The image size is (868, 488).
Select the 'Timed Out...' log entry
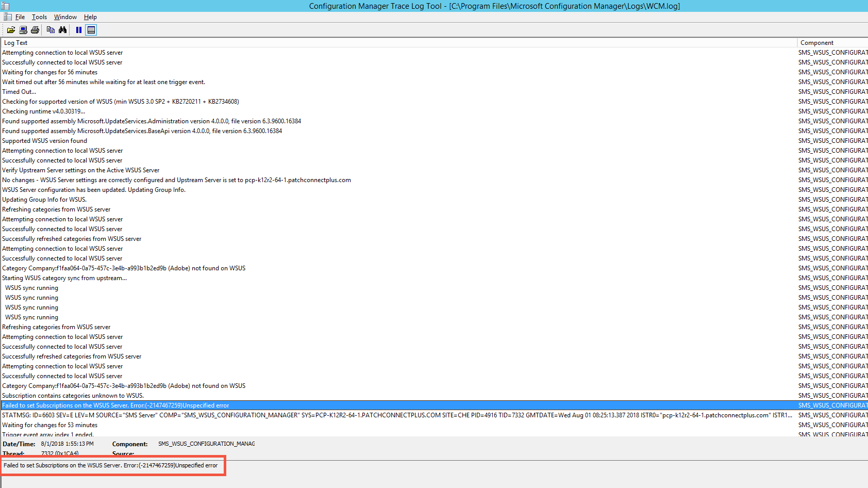(19, 92)
